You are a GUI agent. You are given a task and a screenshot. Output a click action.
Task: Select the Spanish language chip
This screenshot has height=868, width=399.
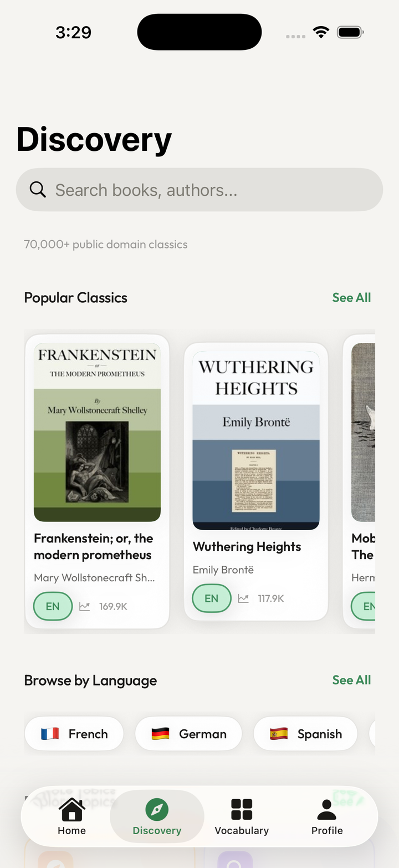point(306,734)
